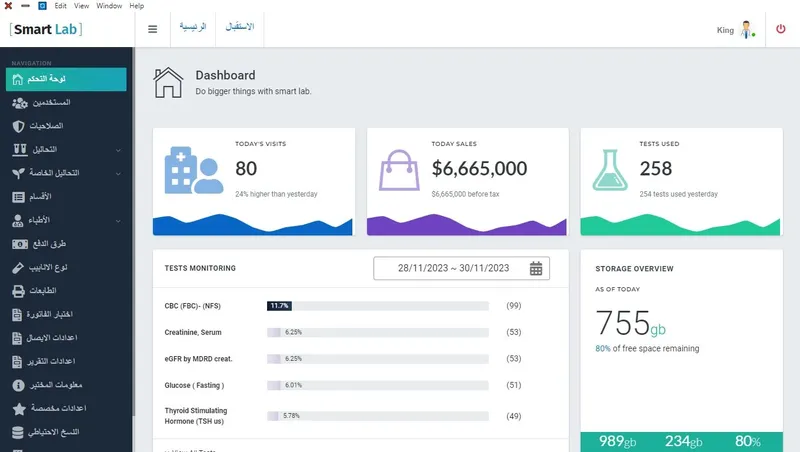
Task: Switch to the الاستقبال tab
Action: point(240,27)
